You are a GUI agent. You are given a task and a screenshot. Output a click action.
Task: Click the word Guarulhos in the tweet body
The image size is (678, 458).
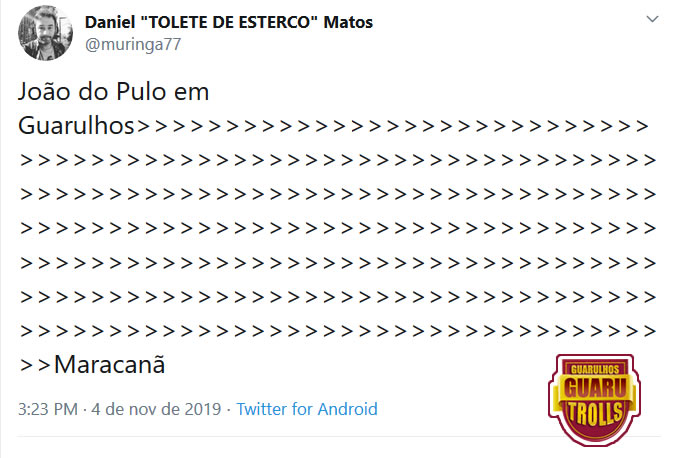pos(77,126)
